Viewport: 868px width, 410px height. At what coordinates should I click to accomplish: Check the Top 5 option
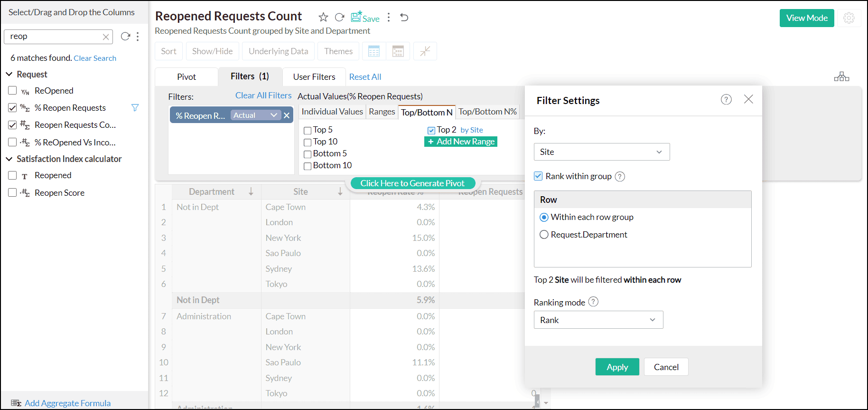pos(308,130)
